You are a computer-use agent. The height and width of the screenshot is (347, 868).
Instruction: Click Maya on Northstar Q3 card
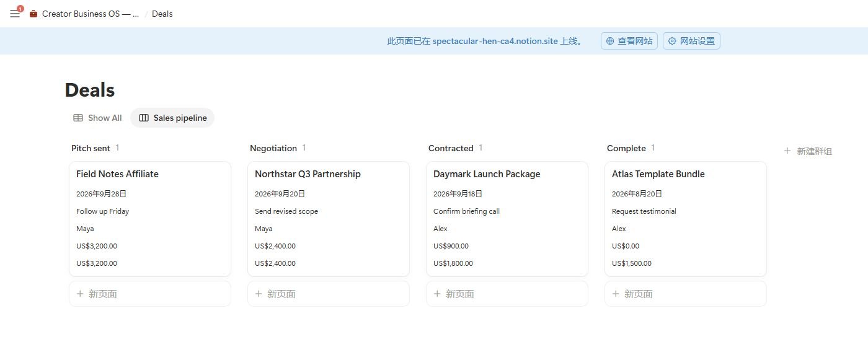pos(263,229)
